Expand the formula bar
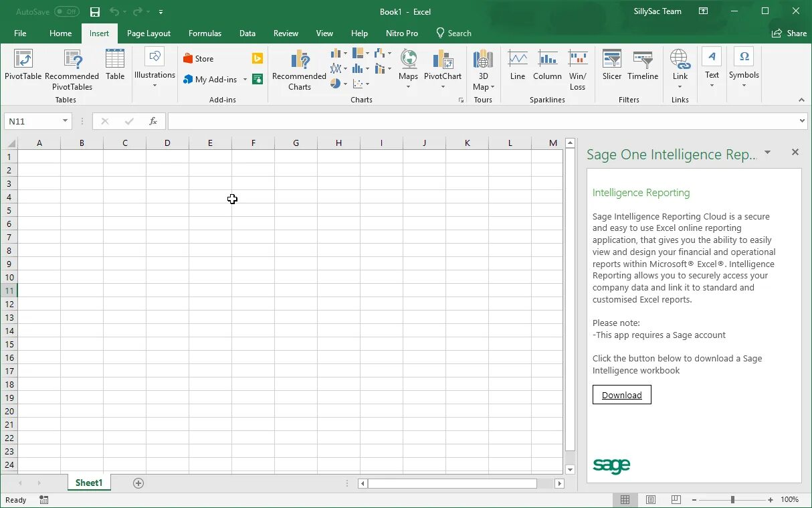812x508 pixels. click(803, 121)
